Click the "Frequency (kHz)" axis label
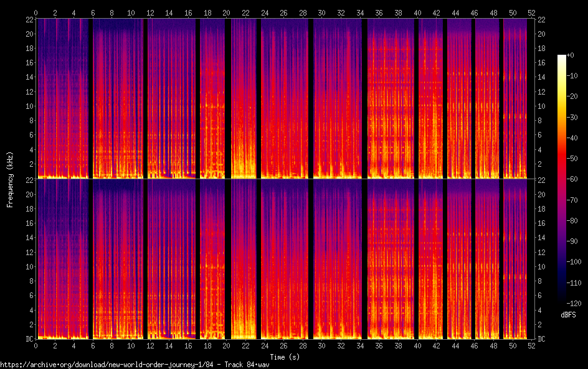Viewport: 588px width, 369px height. pyautogui.click(x=10, y=179)
